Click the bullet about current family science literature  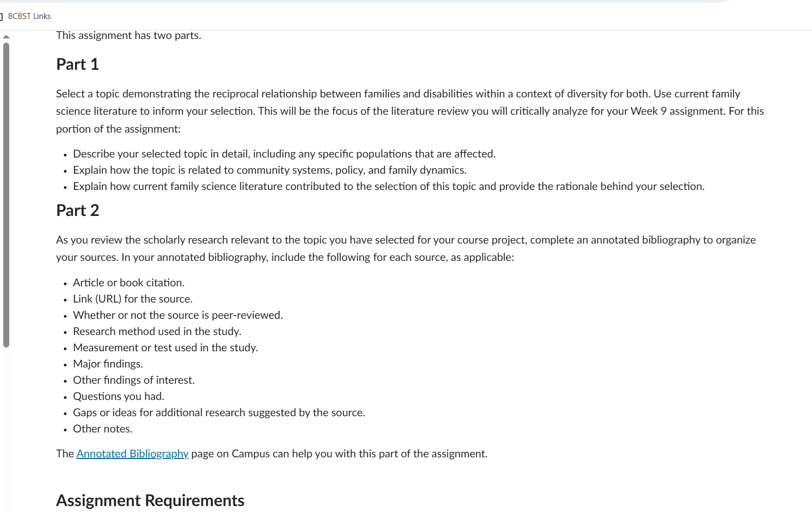coord(388,186)
